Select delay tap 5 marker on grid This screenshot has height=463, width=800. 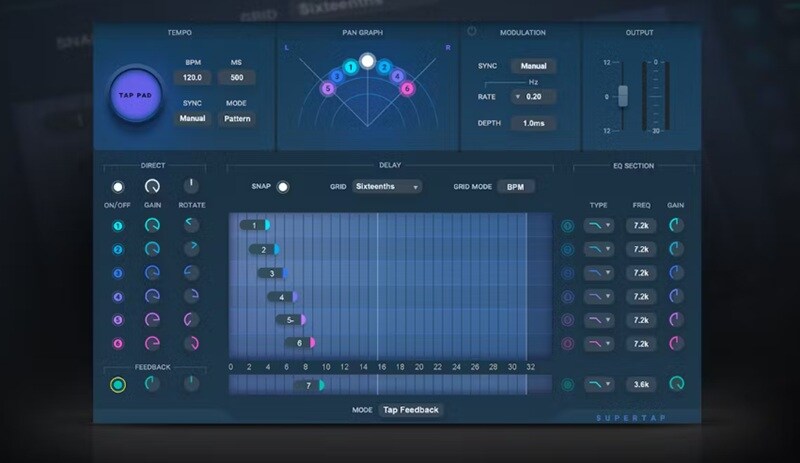[291, 320]
